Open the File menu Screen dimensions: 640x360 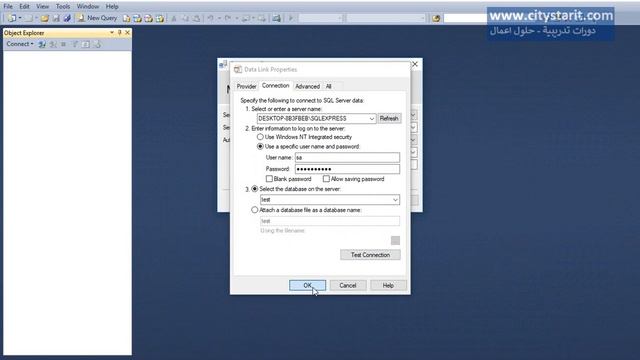point(8,6)
